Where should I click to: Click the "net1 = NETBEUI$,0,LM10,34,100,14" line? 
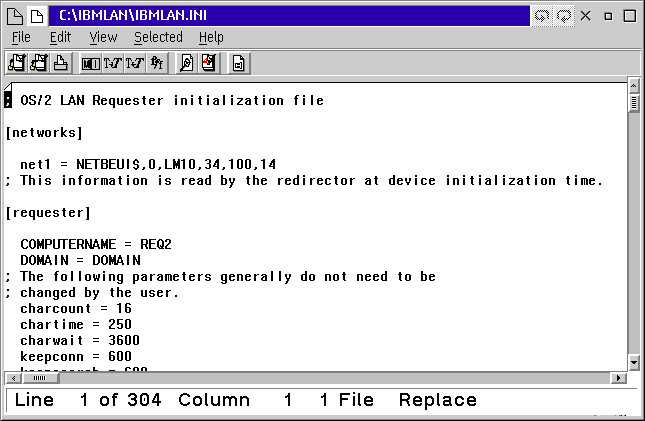coord(148,165)
